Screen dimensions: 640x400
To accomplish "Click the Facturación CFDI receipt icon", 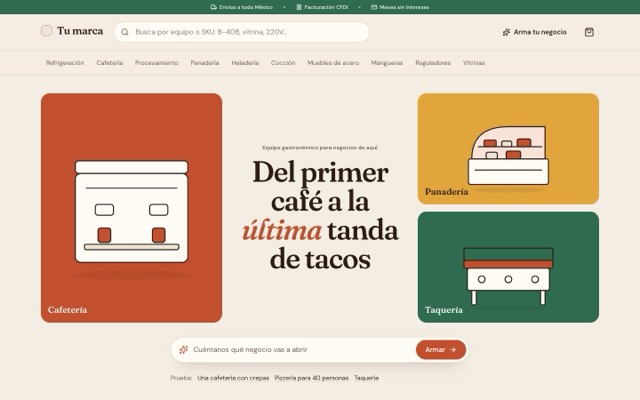I will click(299, 7).
